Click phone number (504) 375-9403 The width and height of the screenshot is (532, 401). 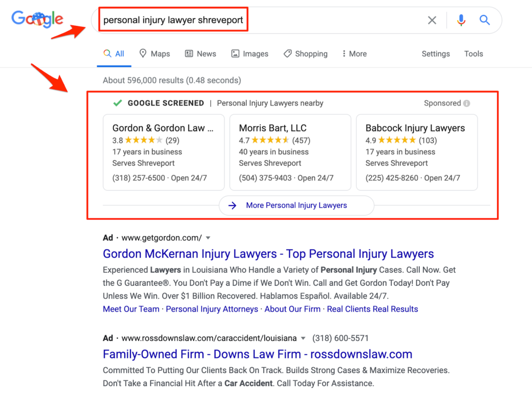[x=265, y=178]
